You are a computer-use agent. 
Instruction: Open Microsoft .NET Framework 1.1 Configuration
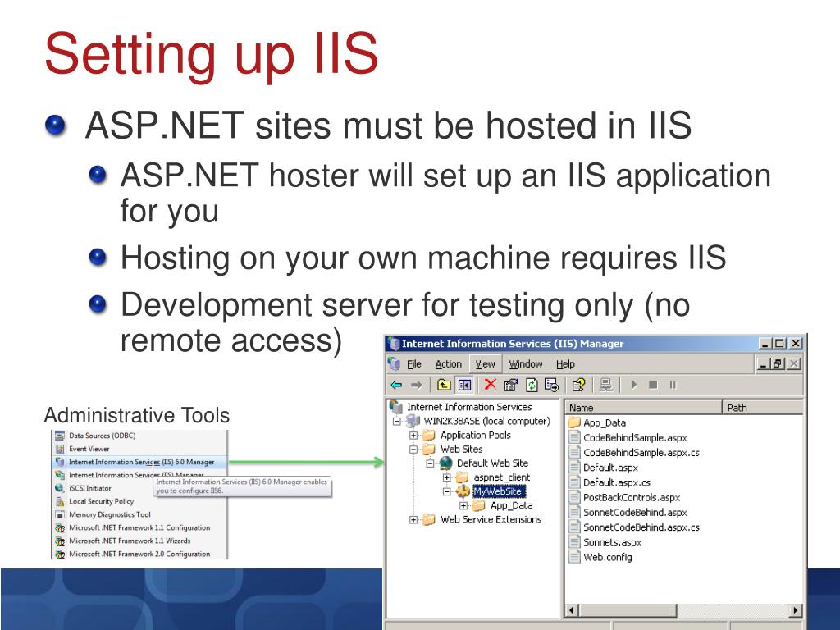point(139,527)
